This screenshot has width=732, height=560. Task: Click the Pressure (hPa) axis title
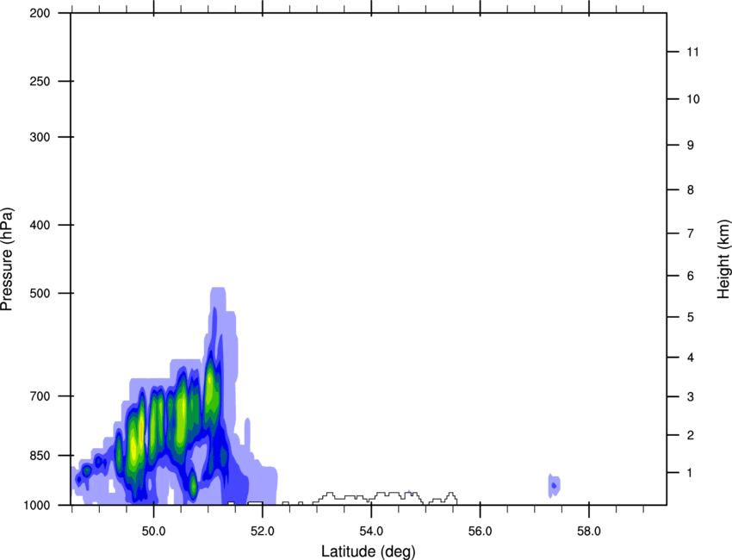[7, 258]
